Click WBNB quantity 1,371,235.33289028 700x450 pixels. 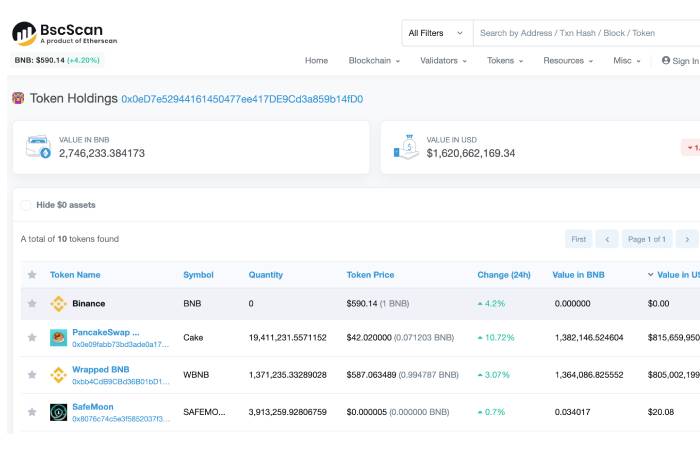pos(288,375)
